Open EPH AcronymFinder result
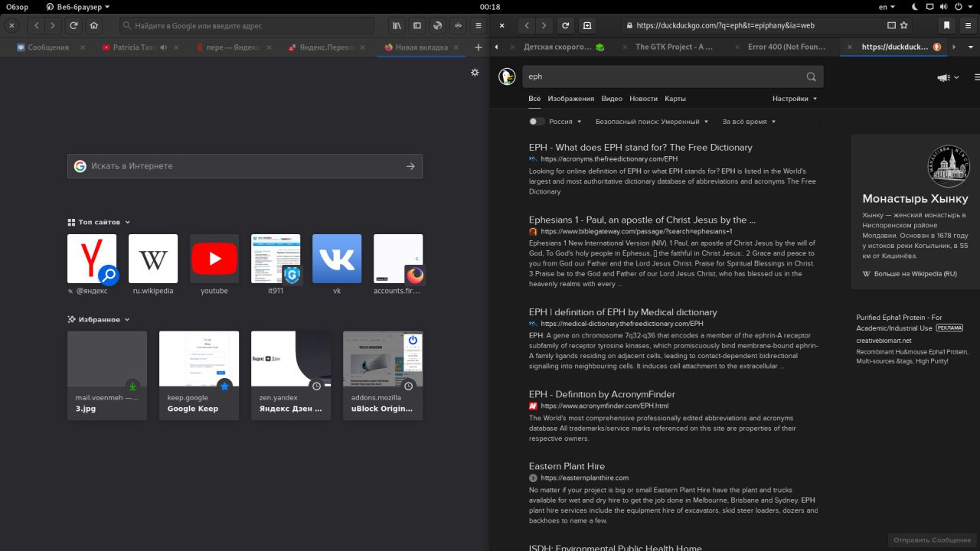This screenshot has width=980, height=551. [602, 394]
